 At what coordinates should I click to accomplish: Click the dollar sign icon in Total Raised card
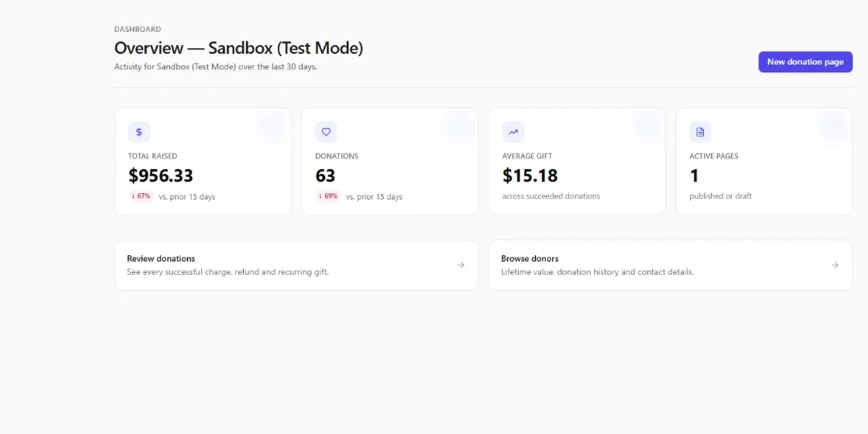(139, 132)
